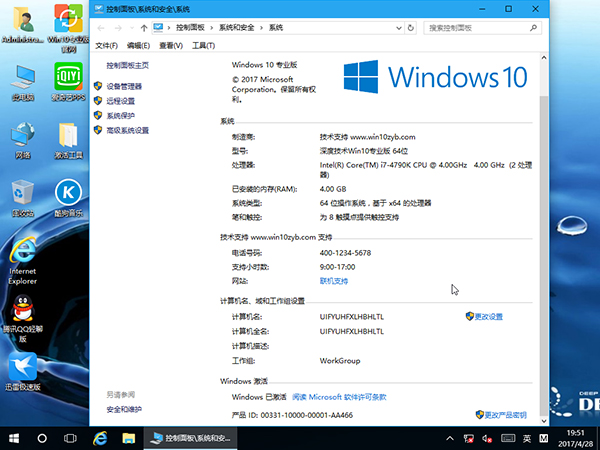
Task: Click the Windows Start button
Action: (x=14, y=438)
